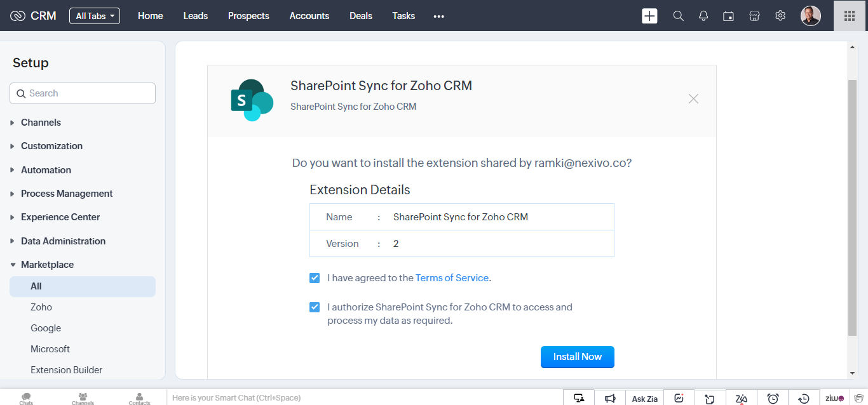Open the Terms of Service link

pyautogui.click(x=452, y=278)
